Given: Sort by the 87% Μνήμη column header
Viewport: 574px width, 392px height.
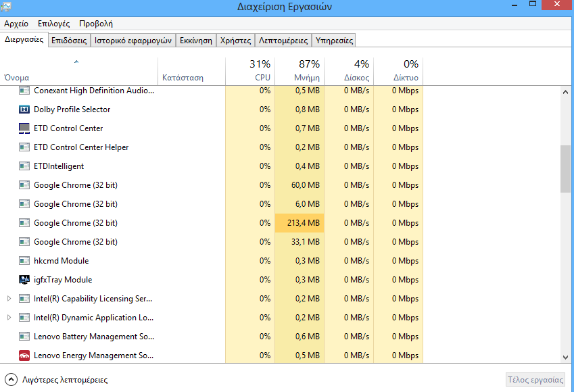Looking at the screenshot, I should click(x=300, y=72).
